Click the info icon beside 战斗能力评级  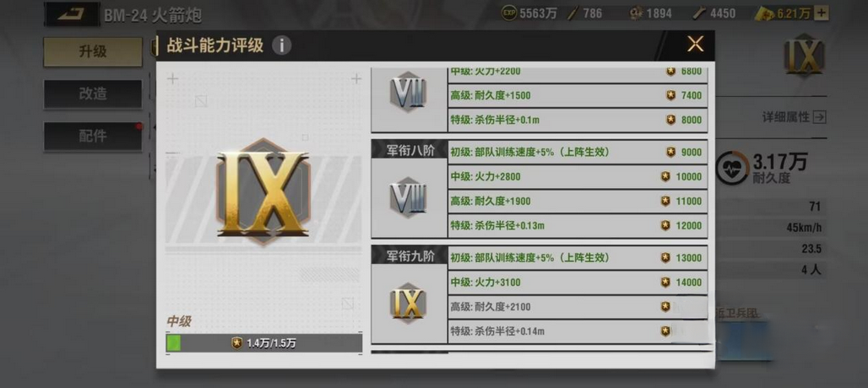[x=282, y=46]
